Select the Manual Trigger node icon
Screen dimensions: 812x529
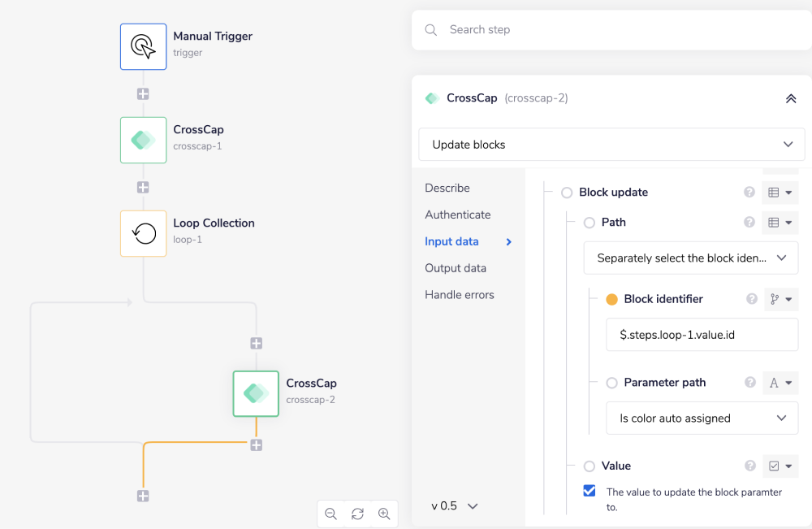144,46
